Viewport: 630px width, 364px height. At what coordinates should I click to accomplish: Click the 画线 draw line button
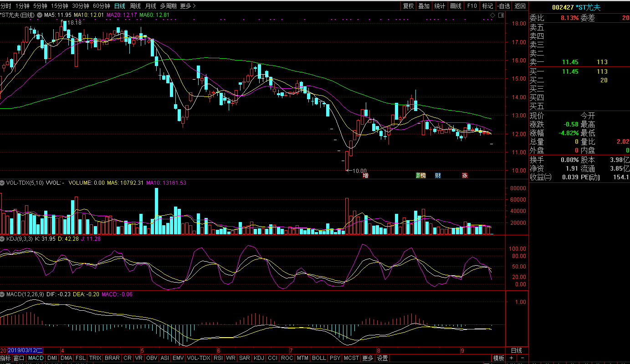pos(456,6)
